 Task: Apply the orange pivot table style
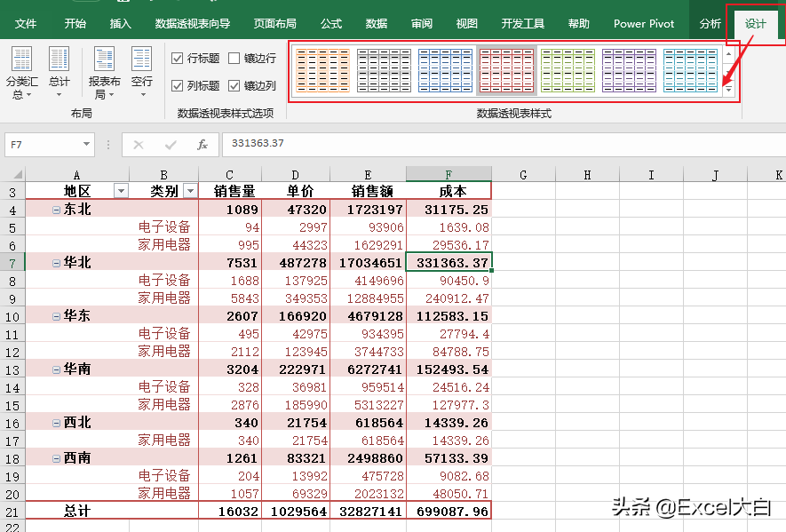point(322,71)
